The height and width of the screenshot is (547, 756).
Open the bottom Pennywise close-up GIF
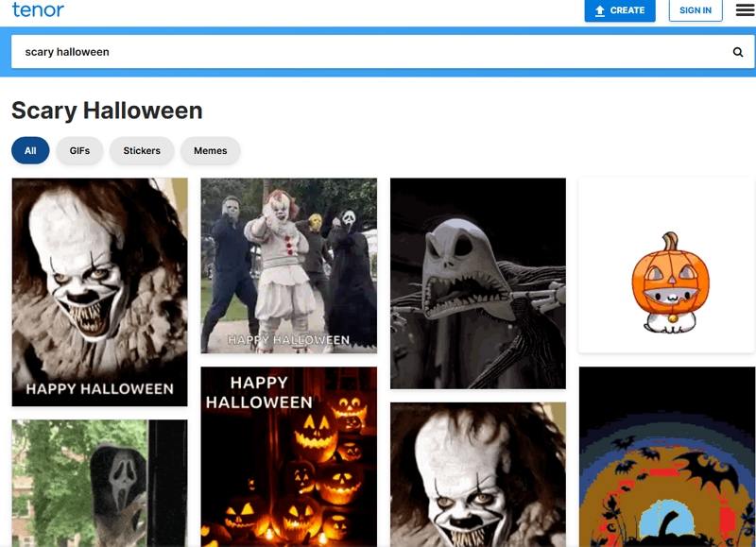(477, 474)
